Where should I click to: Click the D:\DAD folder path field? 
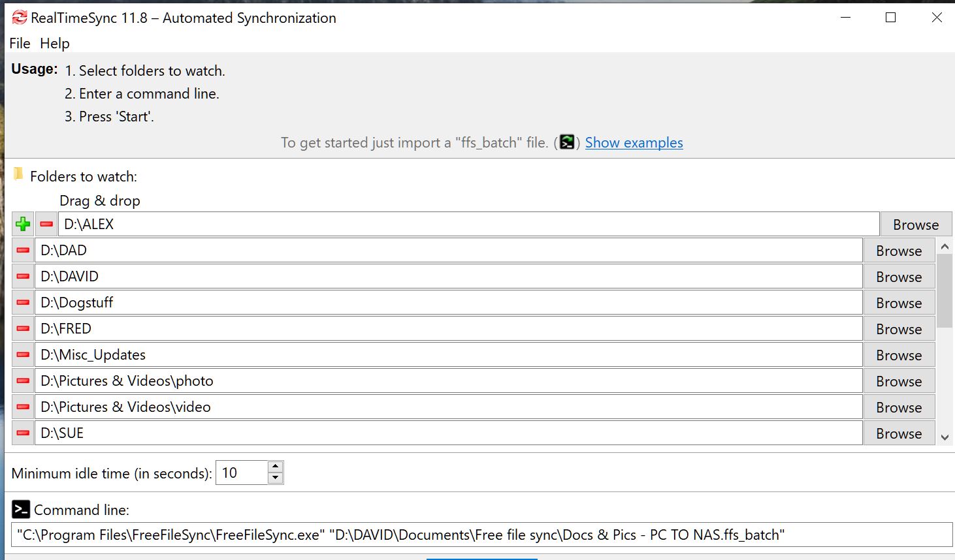pyautogui.click(x=448, y=251)
